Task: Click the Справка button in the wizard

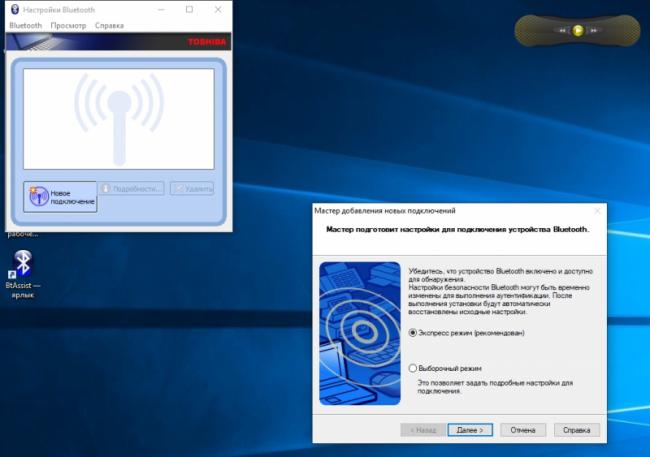Action: click(577, 429)
